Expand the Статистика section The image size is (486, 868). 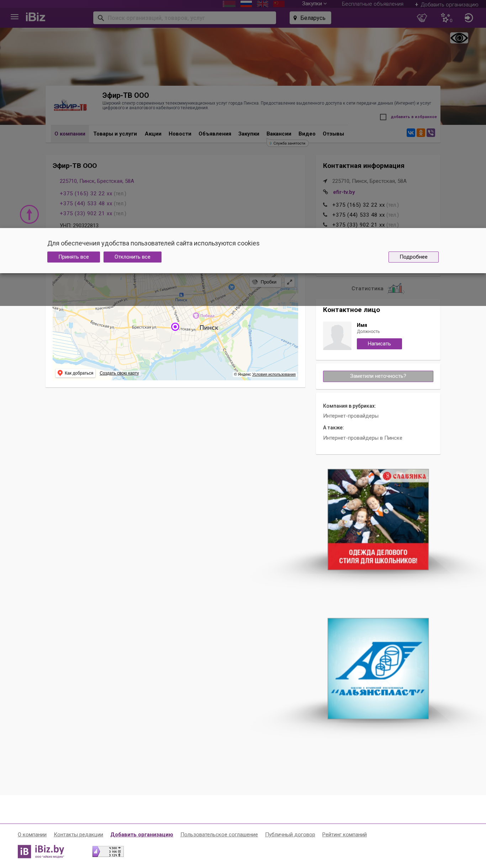378,289
